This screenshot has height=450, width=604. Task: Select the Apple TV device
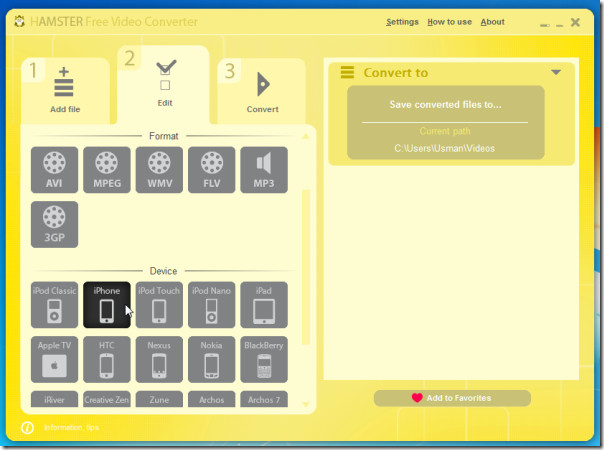(x=54, y=359)
